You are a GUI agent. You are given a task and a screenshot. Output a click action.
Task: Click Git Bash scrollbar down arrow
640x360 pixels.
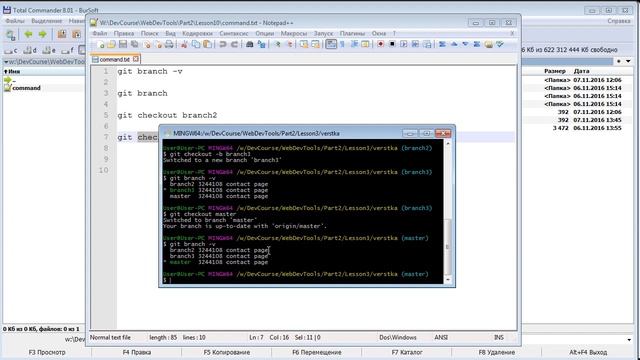click(448, 280)
